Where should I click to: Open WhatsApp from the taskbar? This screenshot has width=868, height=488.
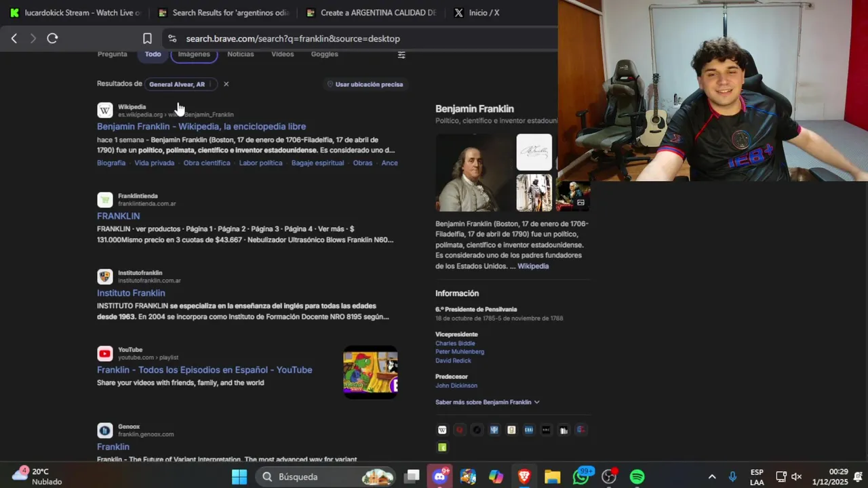pos(581,476)
